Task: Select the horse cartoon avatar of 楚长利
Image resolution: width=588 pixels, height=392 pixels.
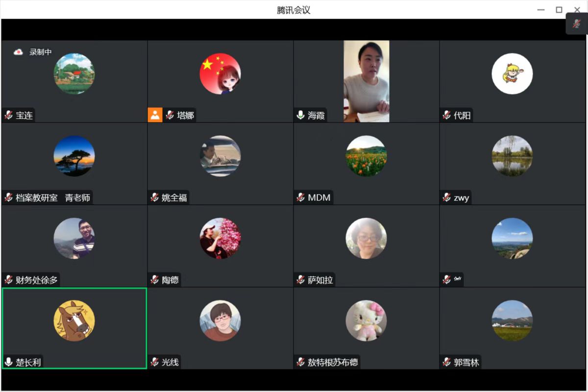Action: tap(74, 320)
